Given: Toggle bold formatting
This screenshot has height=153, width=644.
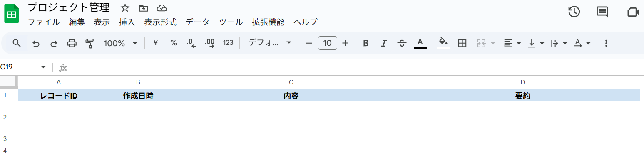Looking at the screenshot, I should click(x=366, y=43).
